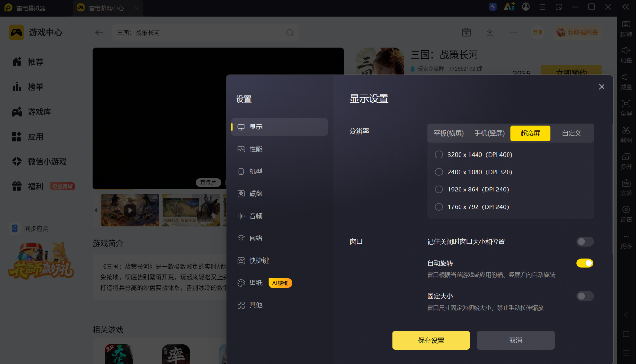Open 机型 settings section
Viewport: 636px width, 364px height.
coord(279,172)
